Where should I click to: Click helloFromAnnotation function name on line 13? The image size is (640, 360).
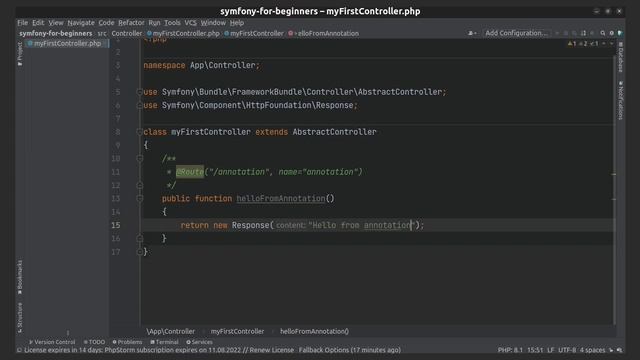click(x=281, y=198)
